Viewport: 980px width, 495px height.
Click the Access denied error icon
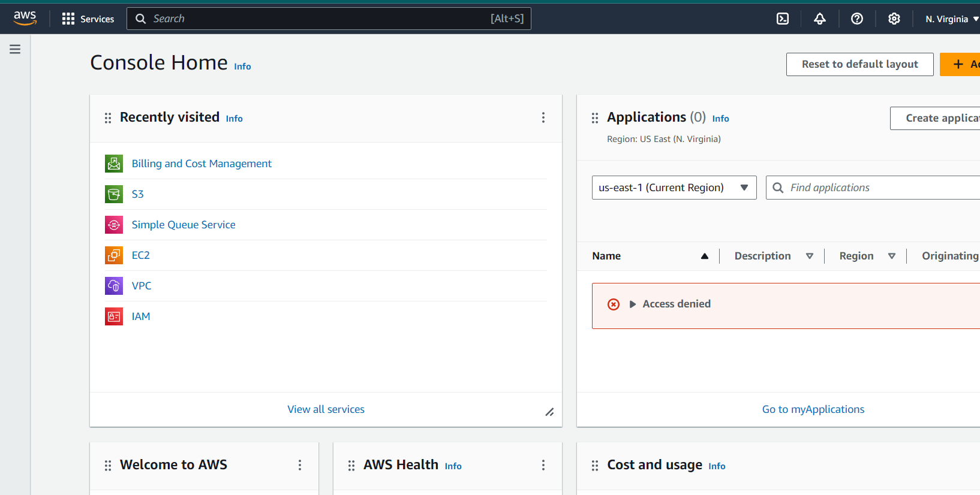click(x=614, y=304)
